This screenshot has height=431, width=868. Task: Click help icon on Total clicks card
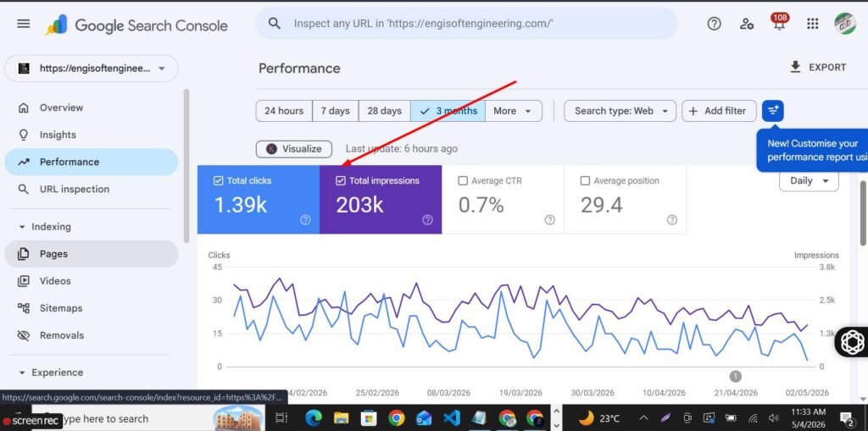305,219
